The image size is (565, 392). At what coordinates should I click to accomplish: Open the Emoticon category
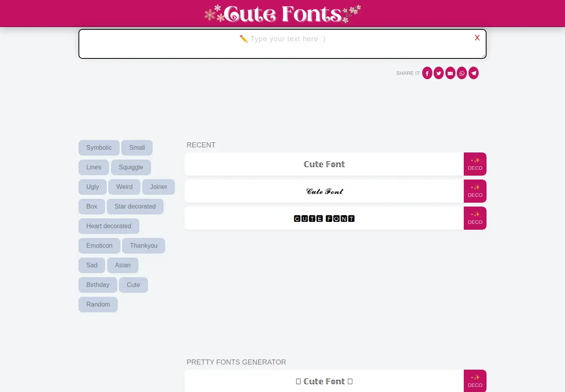coord(99,246)
